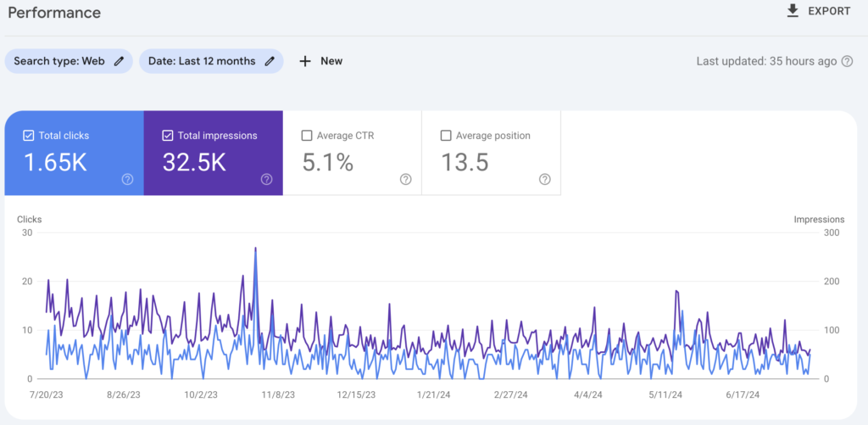
Task: Enable the Average CTR checkbox
Action: click(x=307, y=136)
